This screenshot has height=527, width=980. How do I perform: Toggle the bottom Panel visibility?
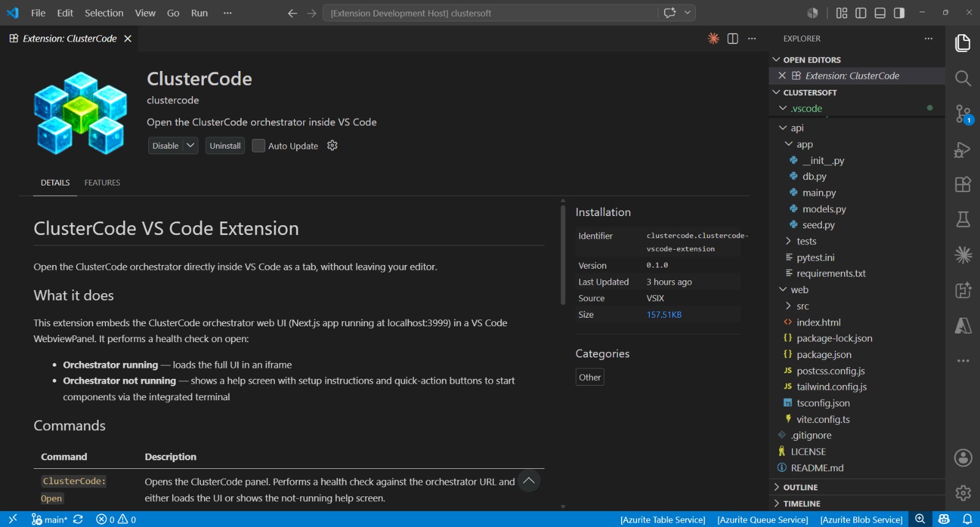pyautogui.click(x=880, y=13)
